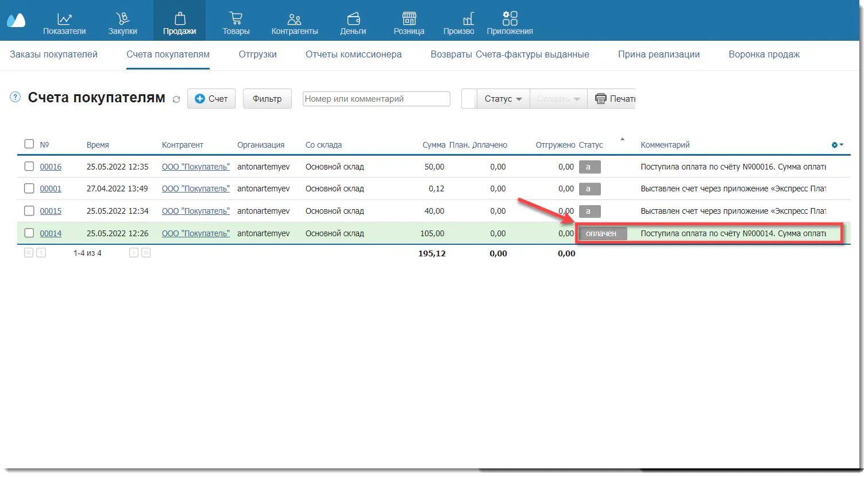The height and width of the screenshot is (477, 868).
Task: Select the checkbox for invoice 00014
Action: 29,233
